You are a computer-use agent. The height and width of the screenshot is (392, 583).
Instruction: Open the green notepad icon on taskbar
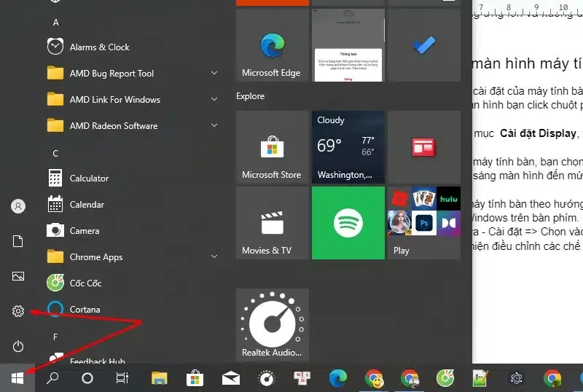coord(480,378)
